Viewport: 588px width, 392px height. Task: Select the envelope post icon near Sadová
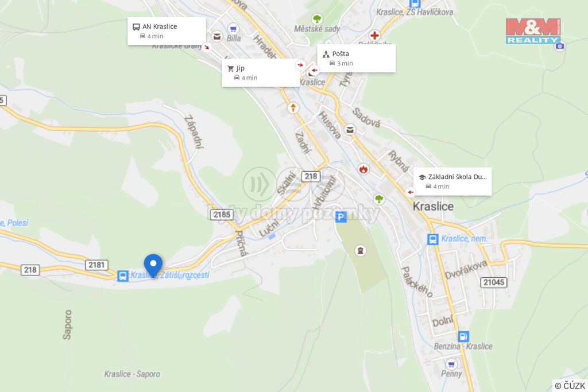point(350,130)
